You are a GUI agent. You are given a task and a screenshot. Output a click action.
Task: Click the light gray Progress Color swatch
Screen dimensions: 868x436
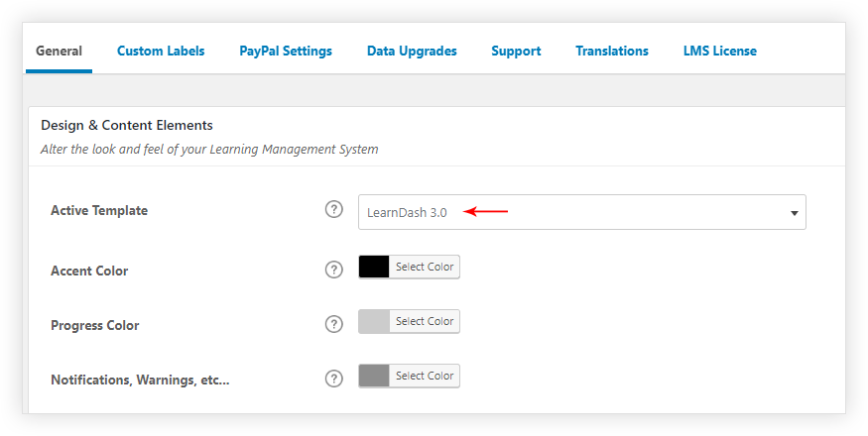(x=374, y=321)
